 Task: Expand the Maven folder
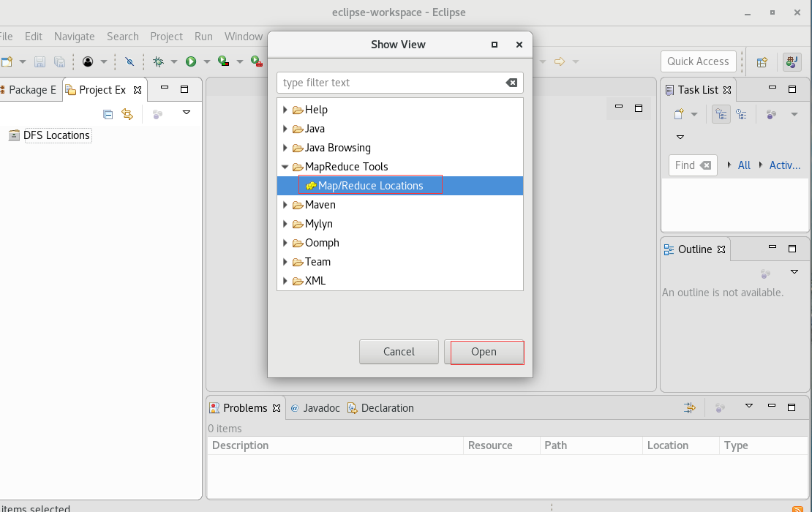pos(285,205)
